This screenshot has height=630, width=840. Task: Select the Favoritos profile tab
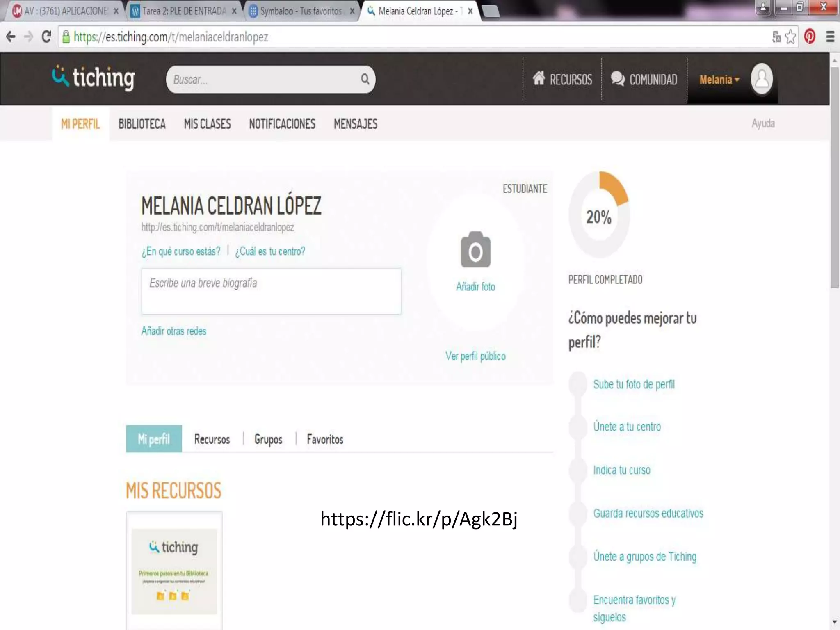(325, 439)
